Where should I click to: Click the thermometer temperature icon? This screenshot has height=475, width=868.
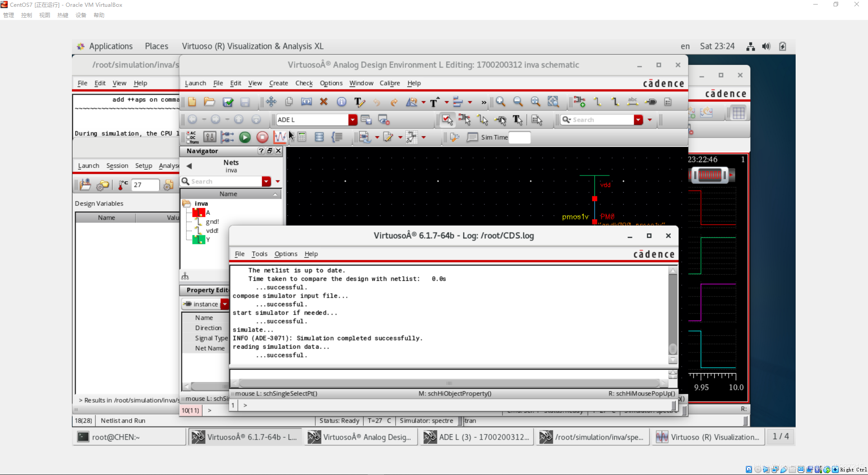pyautogui.click(x=123, y=185)
